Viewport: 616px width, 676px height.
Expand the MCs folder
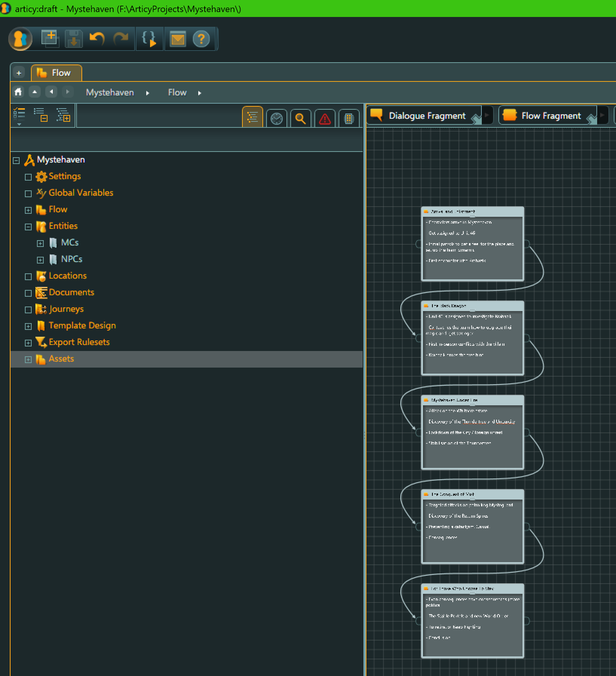click(x=40, y=243)
